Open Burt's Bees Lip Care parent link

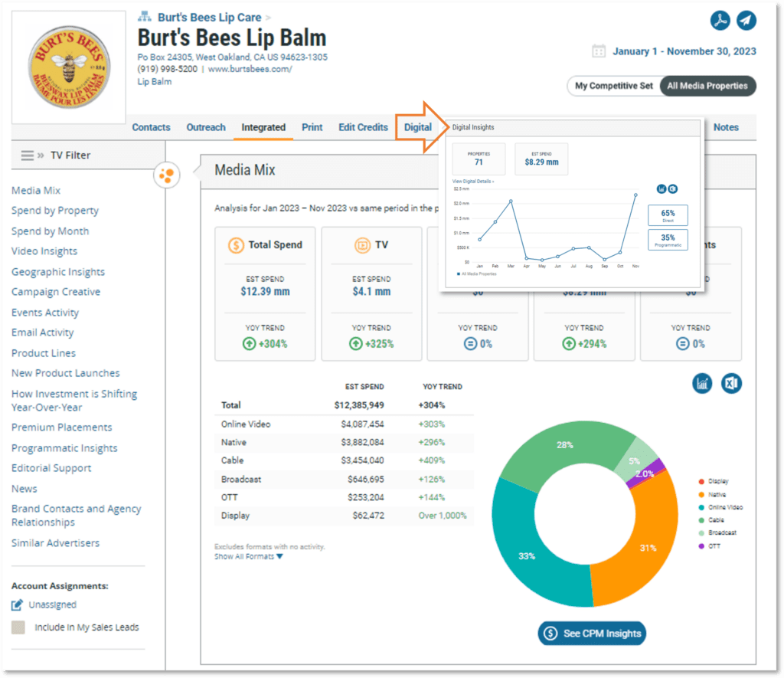[x=210, y=17]
